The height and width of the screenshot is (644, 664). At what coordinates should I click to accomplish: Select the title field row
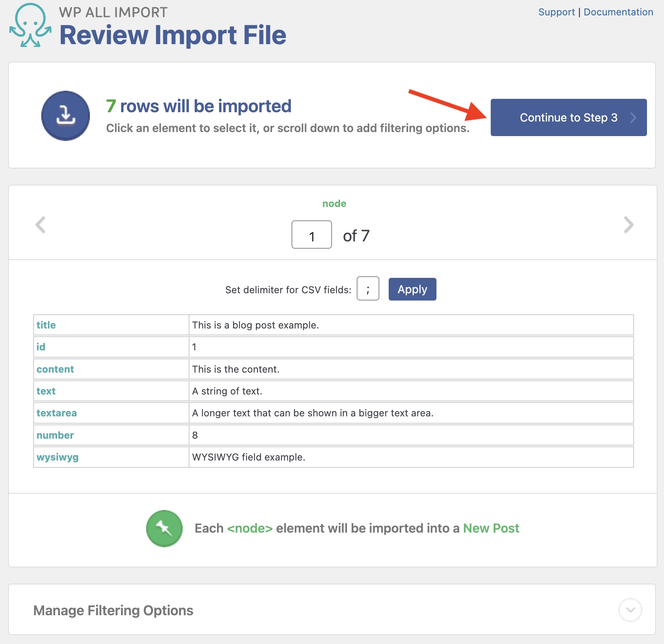coord(46,324)
